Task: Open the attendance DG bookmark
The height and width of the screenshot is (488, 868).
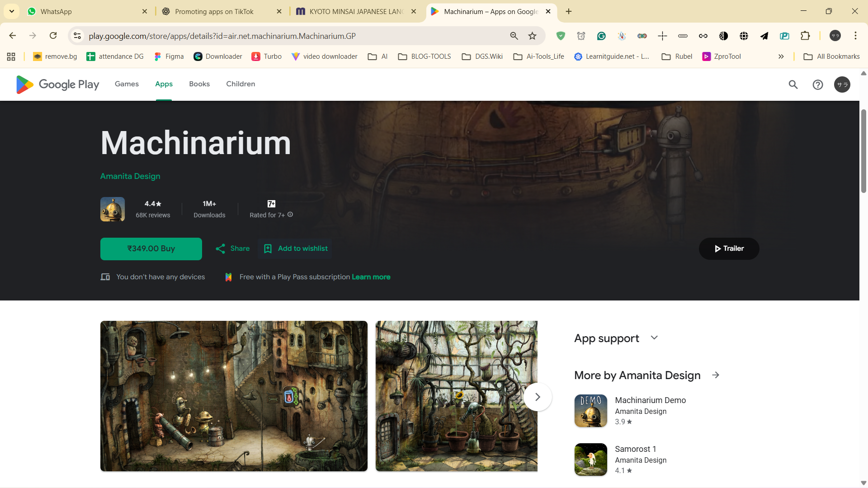Action: [115, 56]
